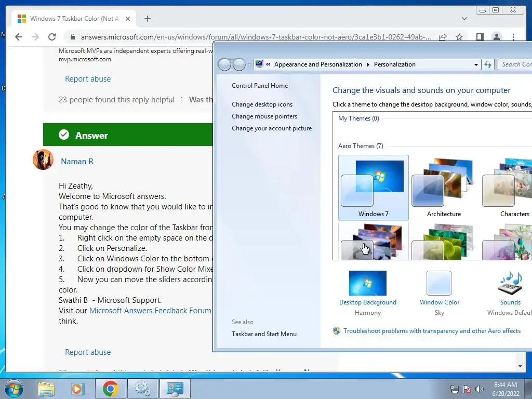
Task: Open Chrome side panel icon
Action: pyautogui.click(x=480, y=37)
